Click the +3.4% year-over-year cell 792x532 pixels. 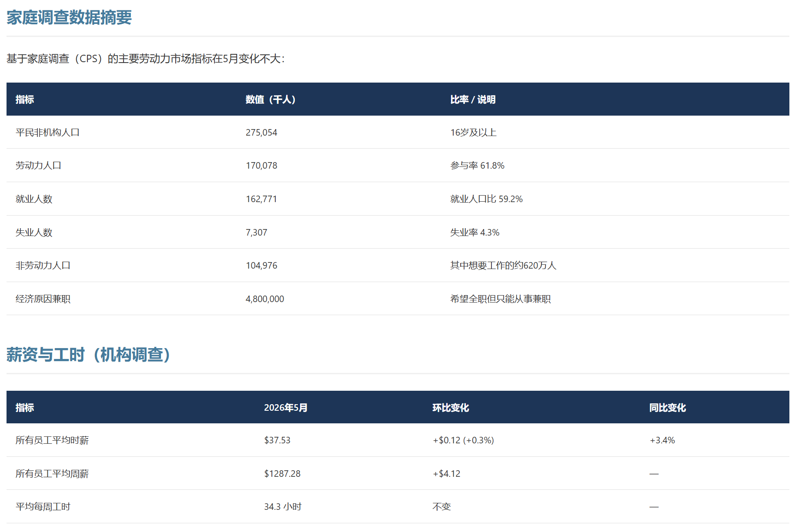pyautogui.click(x=662, y=440)
